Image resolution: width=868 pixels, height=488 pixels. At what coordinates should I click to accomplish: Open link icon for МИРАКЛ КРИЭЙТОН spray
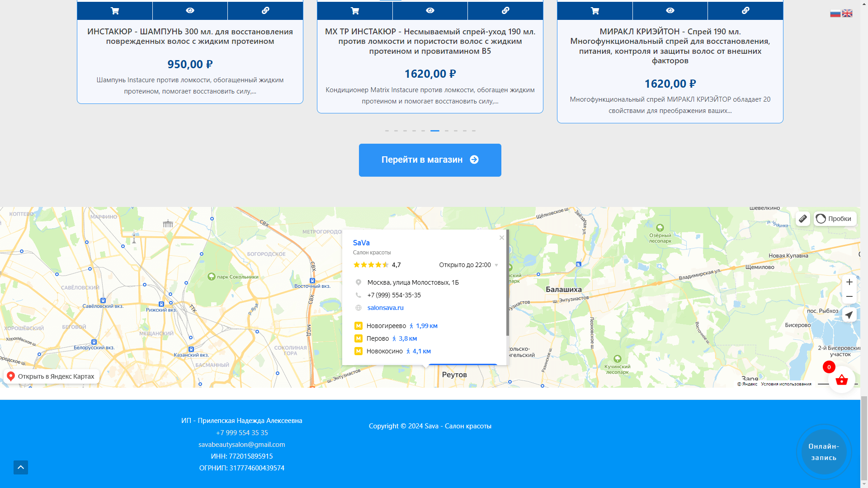point(745,10)
